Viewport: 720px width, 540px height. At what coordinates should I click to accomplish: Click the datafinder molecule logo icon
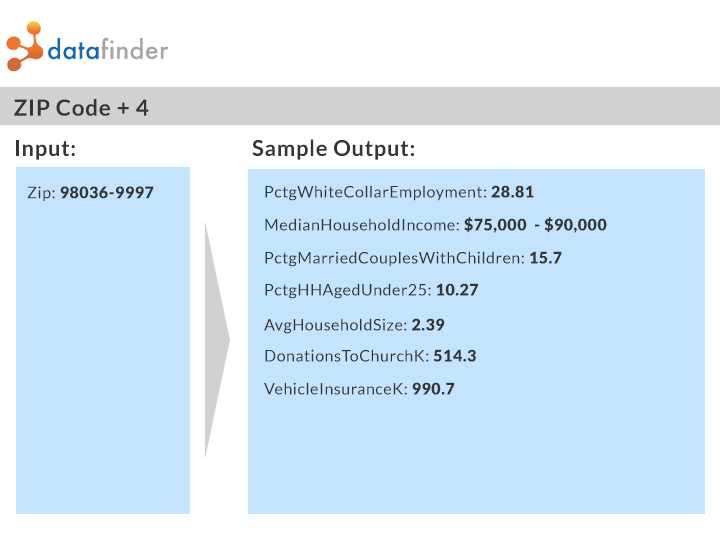25,46
